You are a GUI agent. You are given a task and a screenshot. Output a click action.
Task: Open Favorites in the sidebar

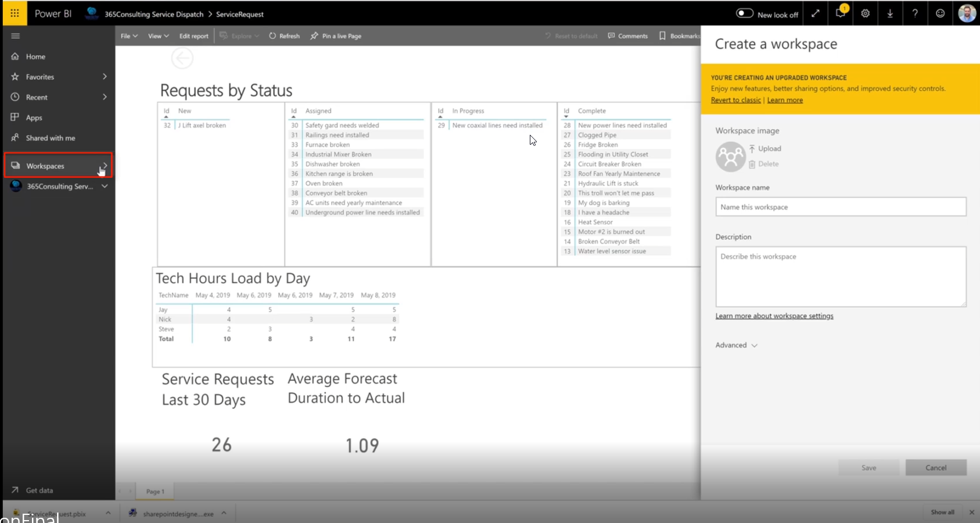(40, 77)
